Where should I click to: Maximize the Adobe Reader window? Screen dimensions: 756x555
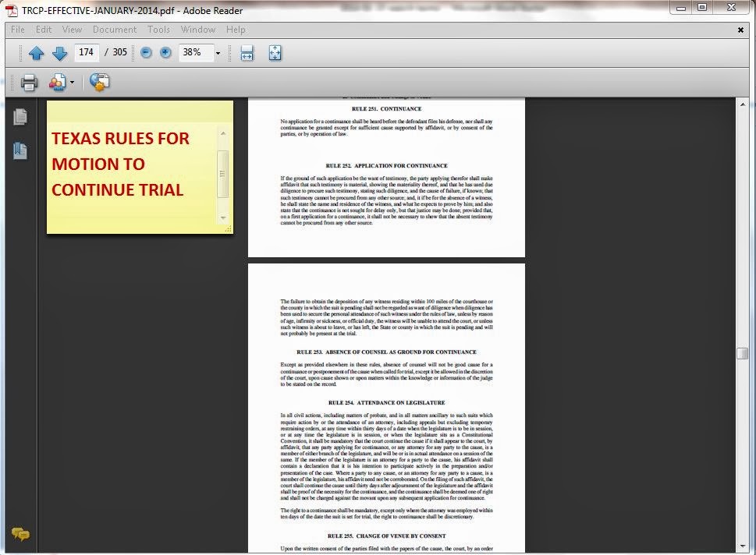(702, 7)
